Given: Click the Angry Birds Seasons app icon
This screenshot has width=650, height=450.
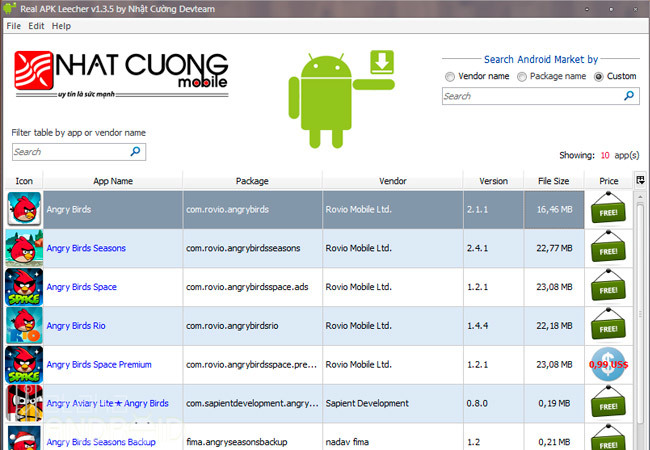Looking at the screenshot, I should (24, 248).
